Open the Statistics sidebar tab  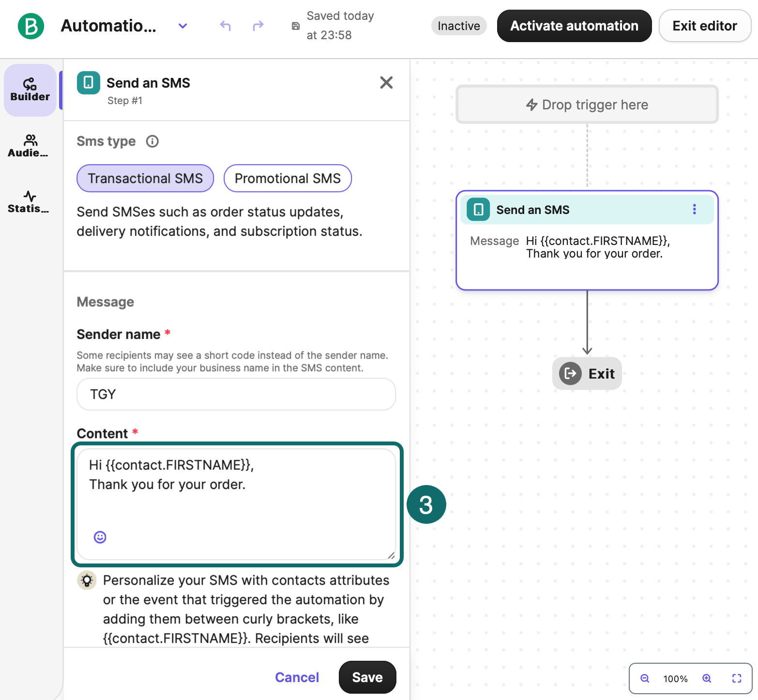30,202
